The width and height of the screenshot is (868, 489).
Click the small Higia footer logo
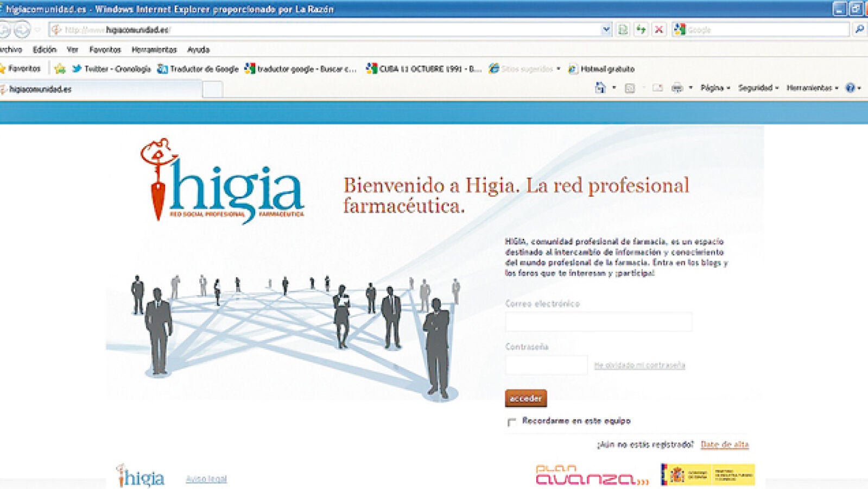141,477
